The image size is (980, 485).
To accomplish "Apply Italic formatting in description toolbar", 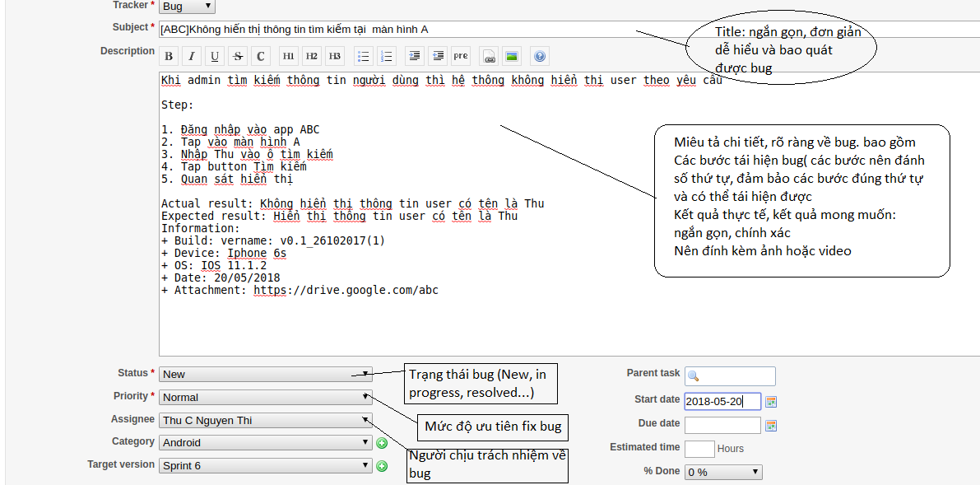I will pos(191,56).
